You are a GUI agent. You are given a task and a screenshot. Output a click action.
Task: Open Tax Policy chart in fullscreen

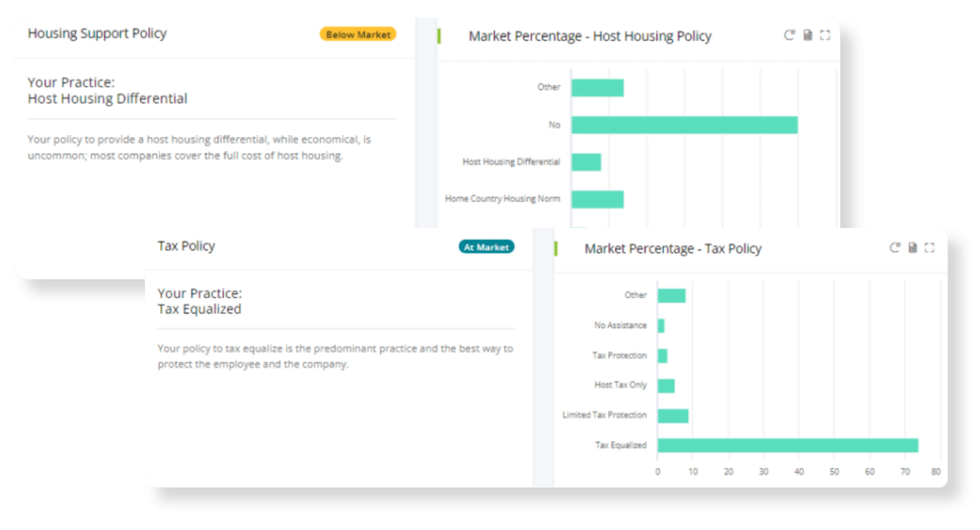pos(930,248)
